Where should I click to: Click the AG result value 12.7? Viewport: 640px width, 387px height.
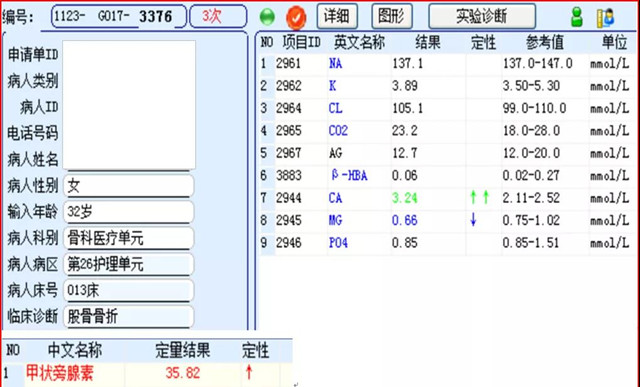405,153
